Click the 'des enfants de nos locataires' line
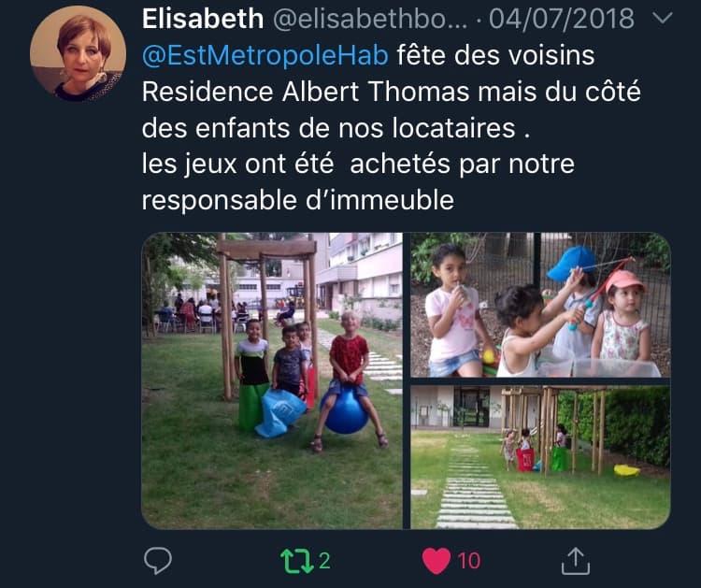701x588 pixels. (336, 128)
